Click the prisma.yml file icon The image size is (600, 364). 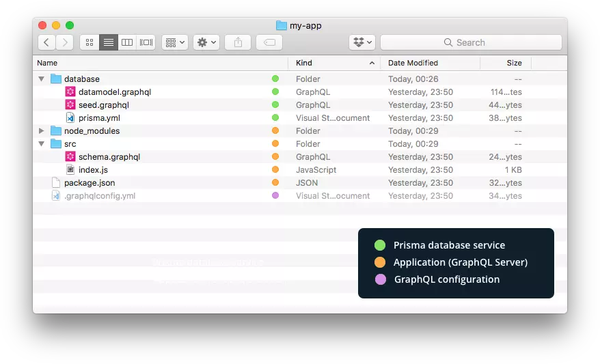[x=70, y=117]
